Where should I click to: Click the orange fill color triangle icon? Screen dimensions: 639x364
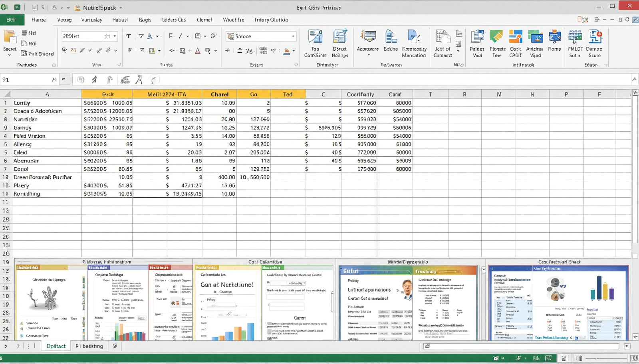287,51
